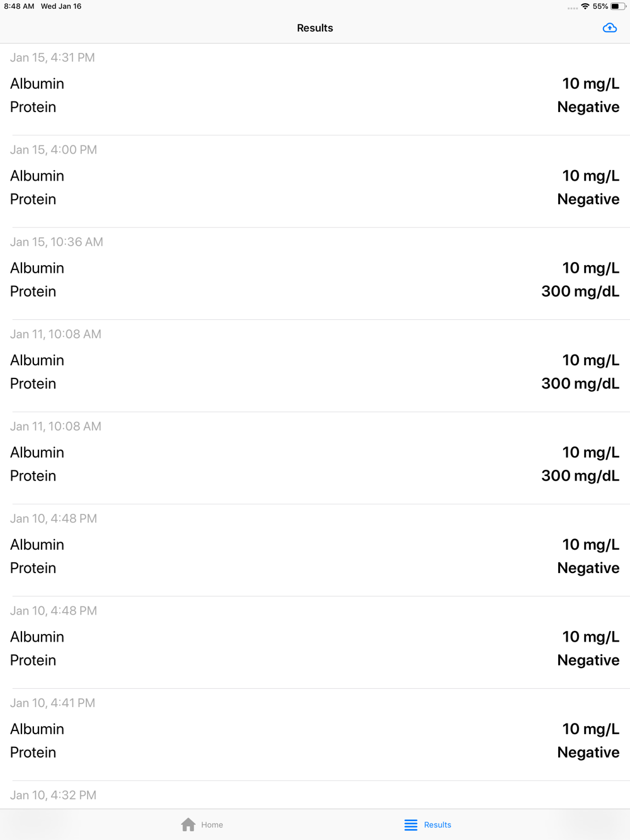
Task: Tap Protein row under Jan 15, 4:00 PM
Action: pyautogui.click(x=315, y=200)
